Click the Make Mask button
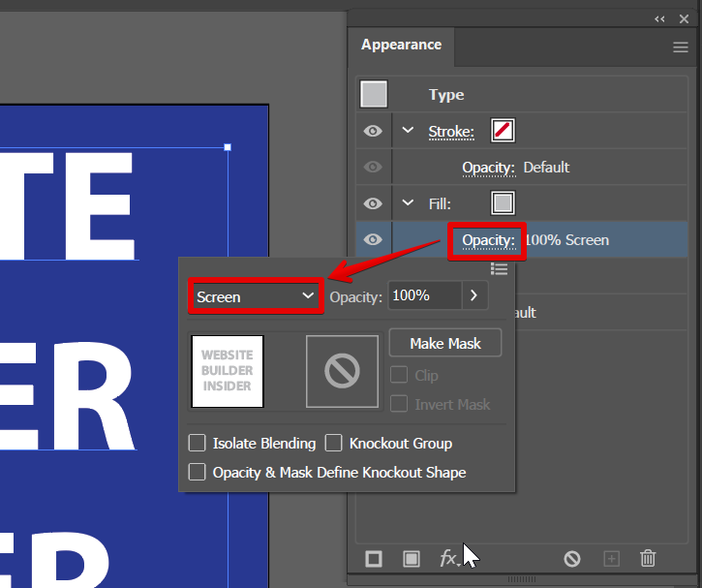Screen dimensions: 702x588 pyautogui.click(x=446, y=343)
